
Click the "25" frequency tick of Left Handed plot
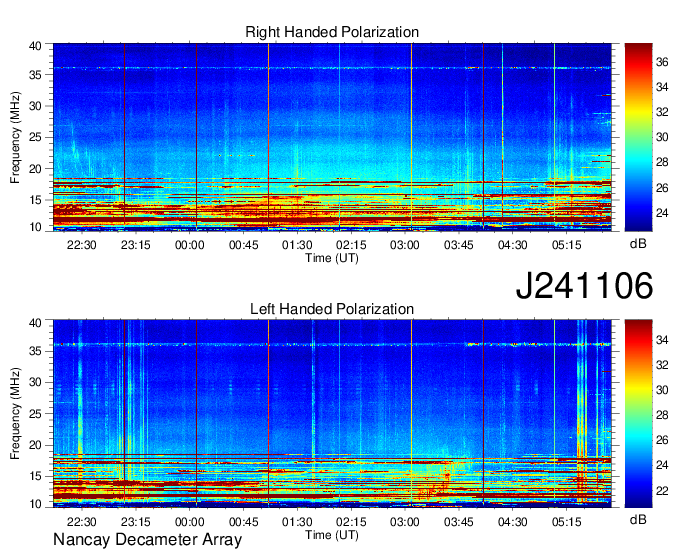pos(35,414)
